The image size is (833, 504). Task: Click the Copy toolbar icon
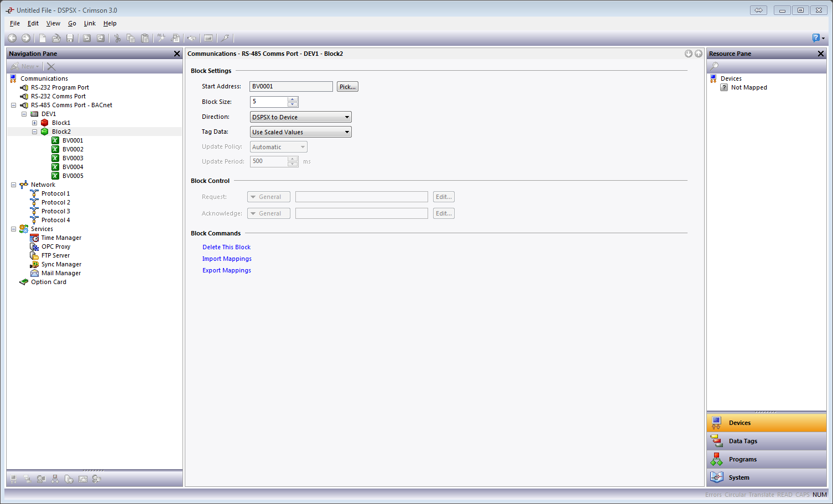click(x=131, y=38)
